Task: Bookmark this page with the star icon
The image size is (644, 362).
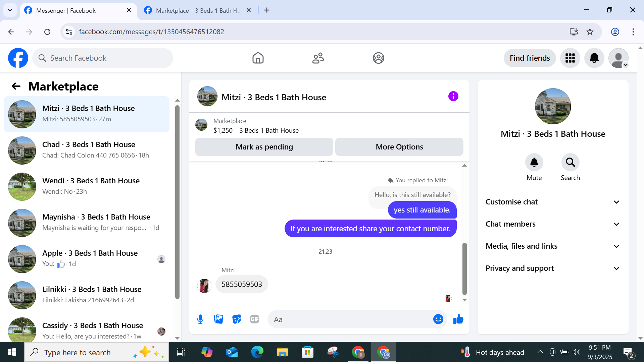Action: pyautogui.click(x=590, y=32)
